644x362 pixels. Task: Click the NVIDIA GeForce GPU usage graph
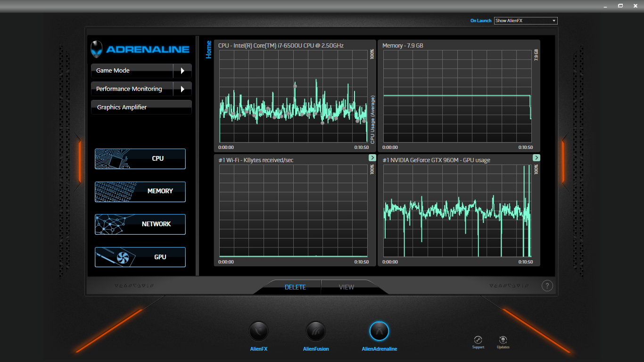coord(457,211)
